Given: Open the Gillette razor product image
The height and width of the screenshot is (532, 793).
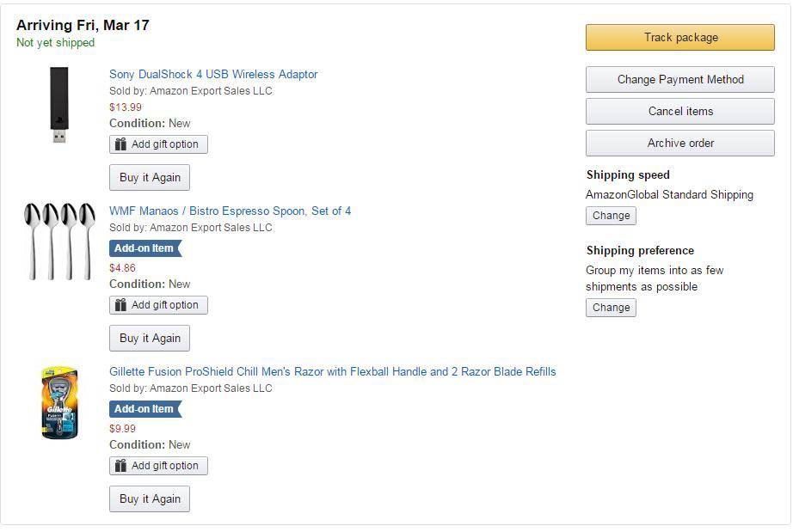Looking at the screenshot, I should 59,403.
